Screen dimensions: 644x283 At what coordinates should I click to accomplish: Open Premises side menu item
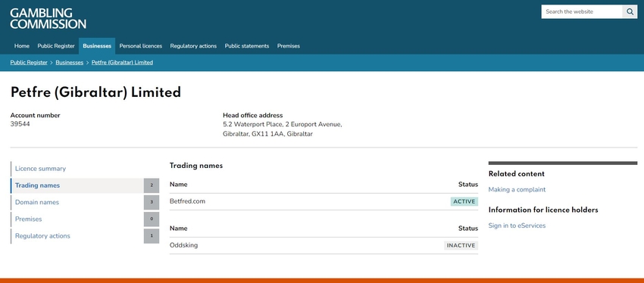point(85,219)
